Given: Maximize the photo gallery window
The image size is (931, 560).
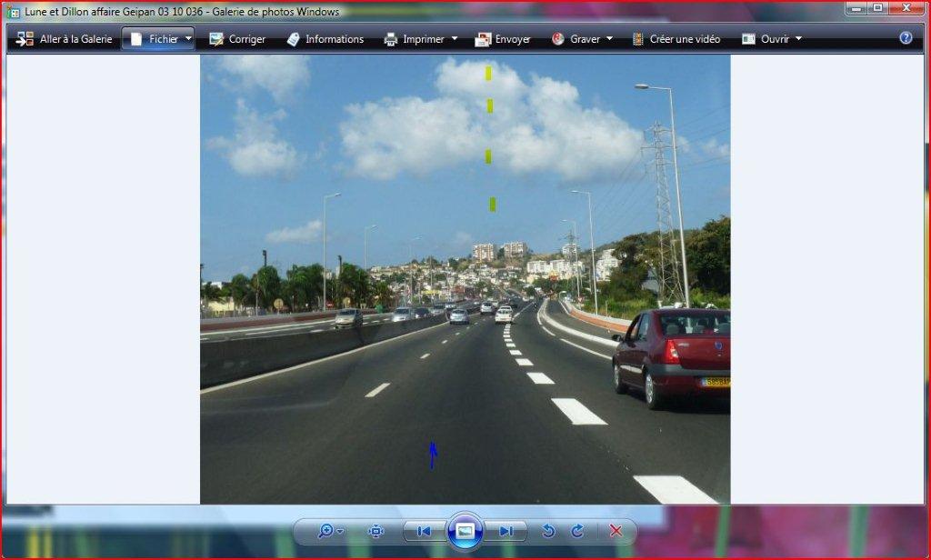Looking at the screenshot, I should point(877,8).
